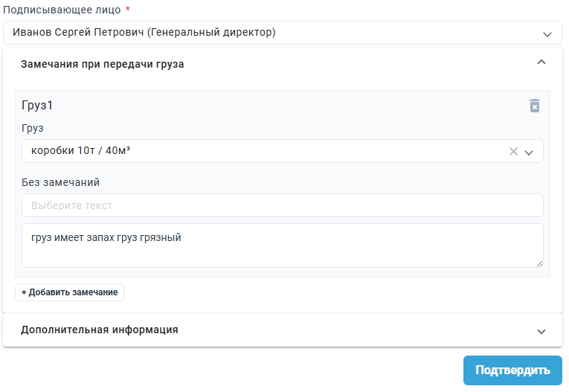This screenshot has width=569, height=392.
Task: Click the Добавить замечание button
Action: pyautogui.click(x=69, y=292)
